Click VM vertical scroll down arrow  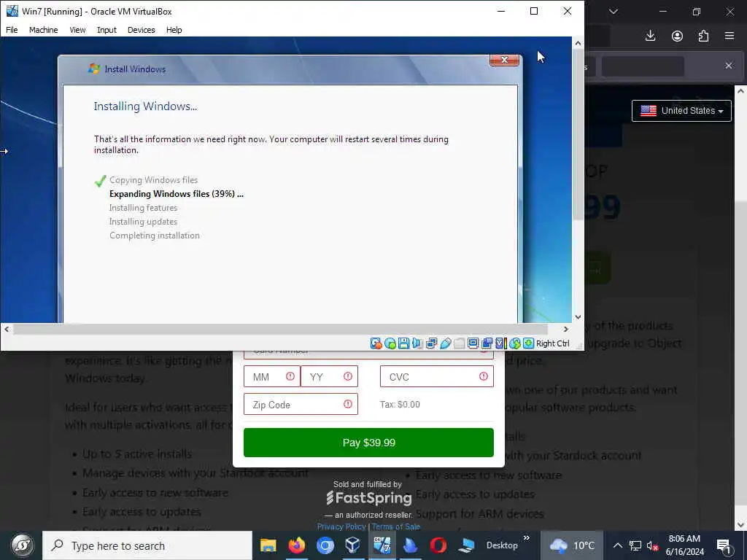click(578, 317)
